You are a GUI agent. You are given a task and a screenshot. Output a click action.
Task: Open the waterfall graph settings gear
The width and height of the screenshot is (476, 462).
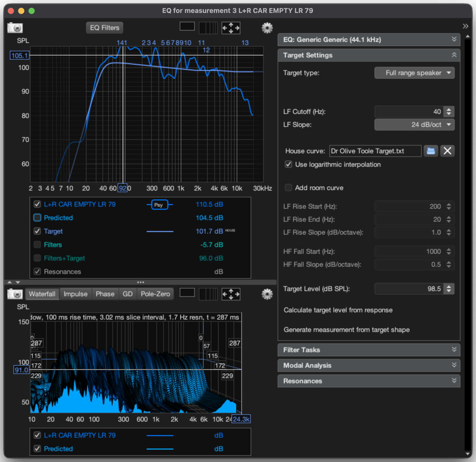tap(267, 294)
